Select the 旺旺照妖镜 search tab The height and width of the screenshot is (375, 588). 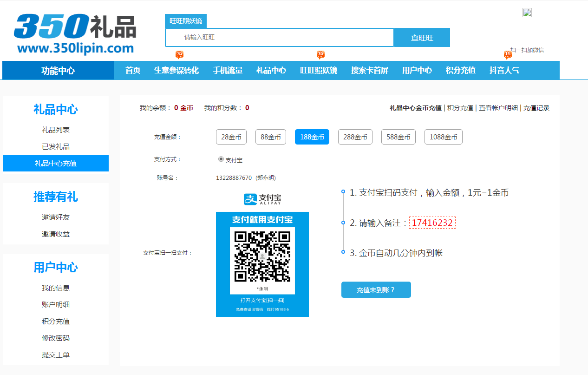pos(186,21)
